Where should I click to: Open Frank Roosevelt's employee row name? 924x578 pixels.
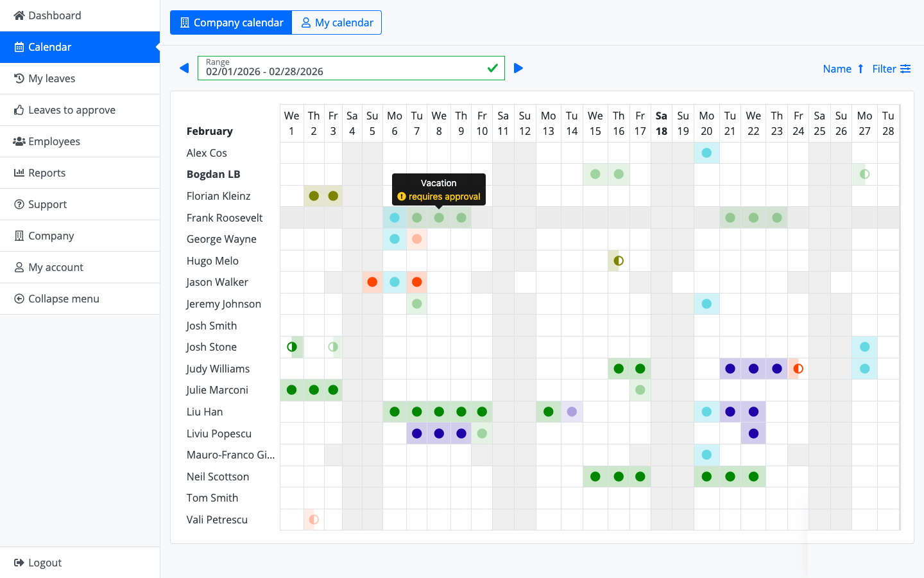click(225, 218)
